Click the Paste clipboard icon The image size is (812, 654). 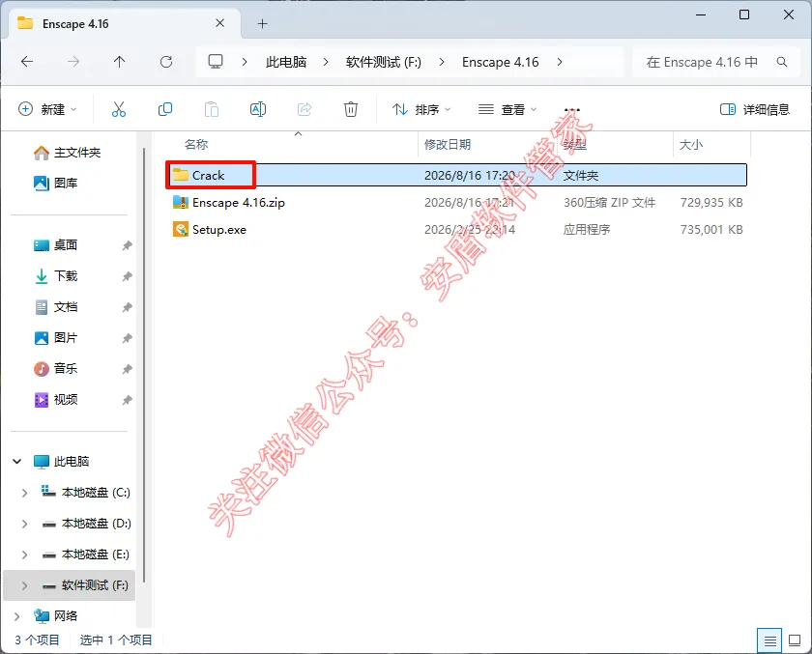pos(212,109)
